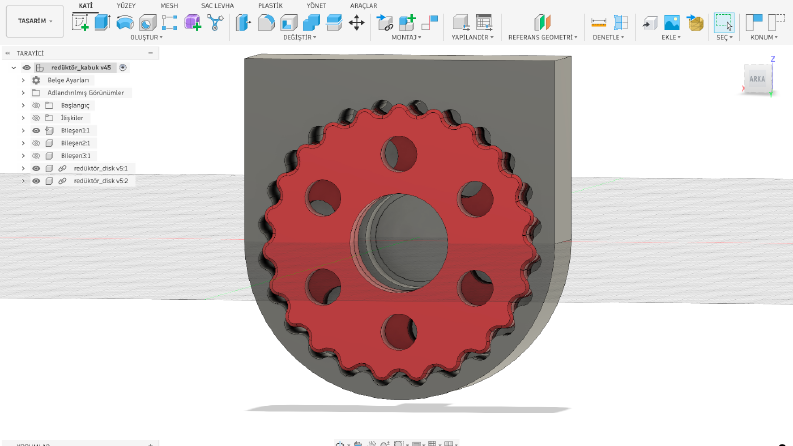Expand Bileşen2:1 tree node

[23, 143]
